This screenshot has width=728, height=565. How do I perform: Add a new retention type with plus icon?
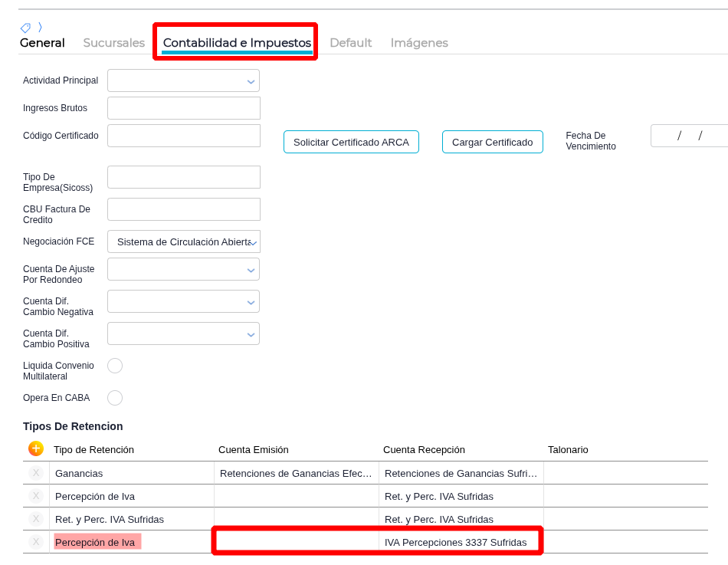coord(36,448)
